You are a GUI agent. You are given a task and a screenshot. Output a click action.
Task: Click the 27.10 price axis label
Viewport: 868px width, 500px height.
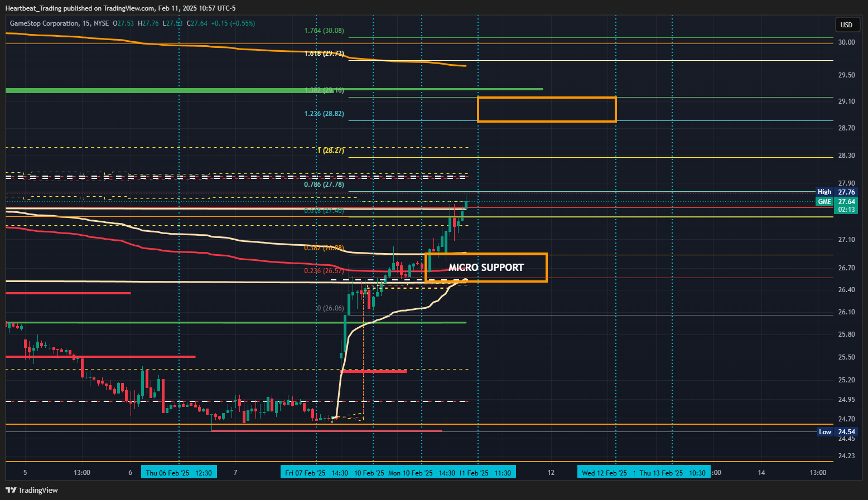pos(846,240)
